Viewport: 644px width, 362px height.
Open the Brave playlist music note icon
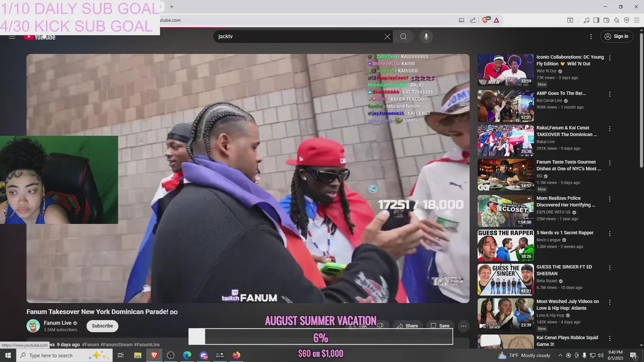(x=586, y=20)
